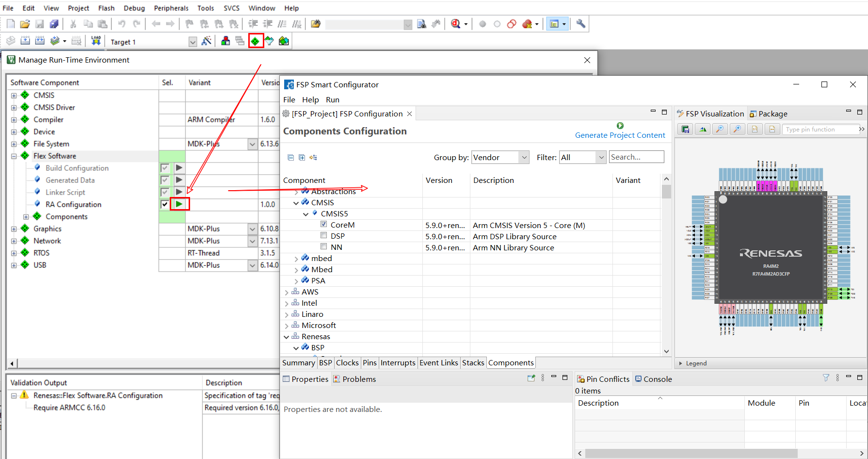
Task: Switch to the Pins tab
Action: [x=370, y=363]
